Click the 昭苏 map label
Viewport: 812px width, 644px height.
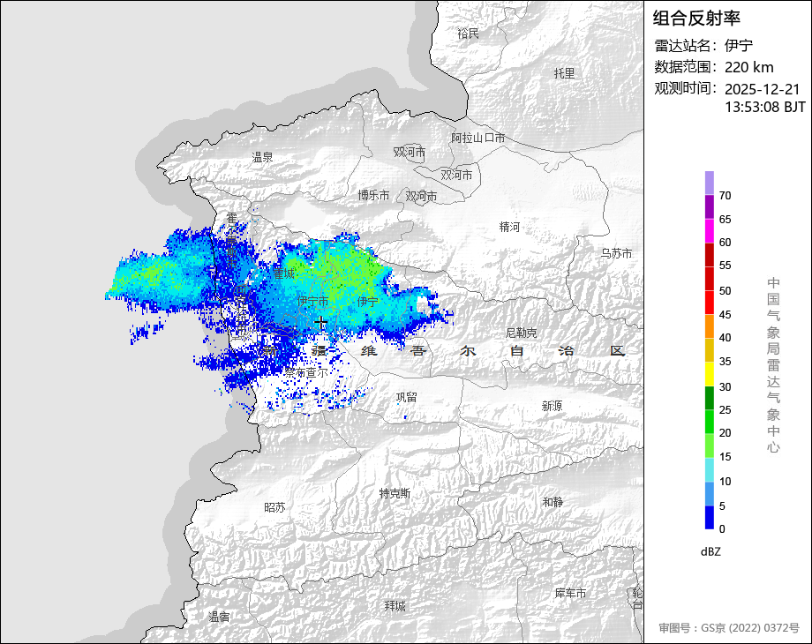tap(274, 507)
